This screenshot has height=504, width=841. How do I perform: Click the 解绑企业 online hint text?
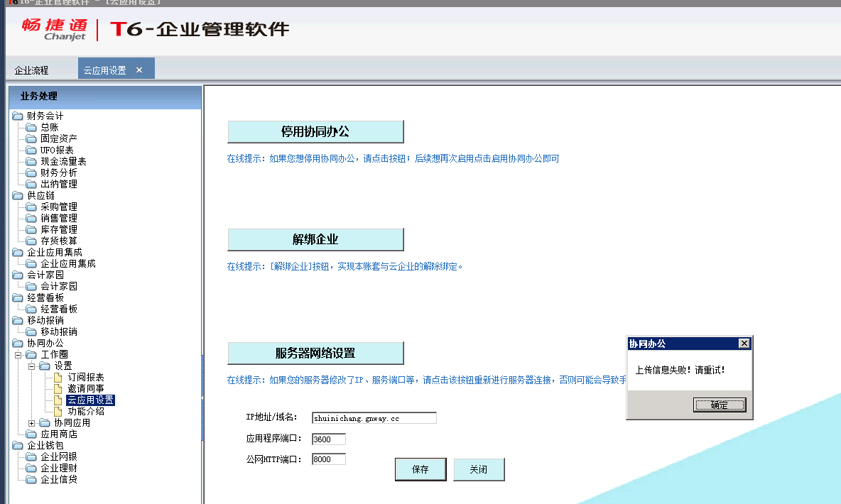(x=344, y=266)
